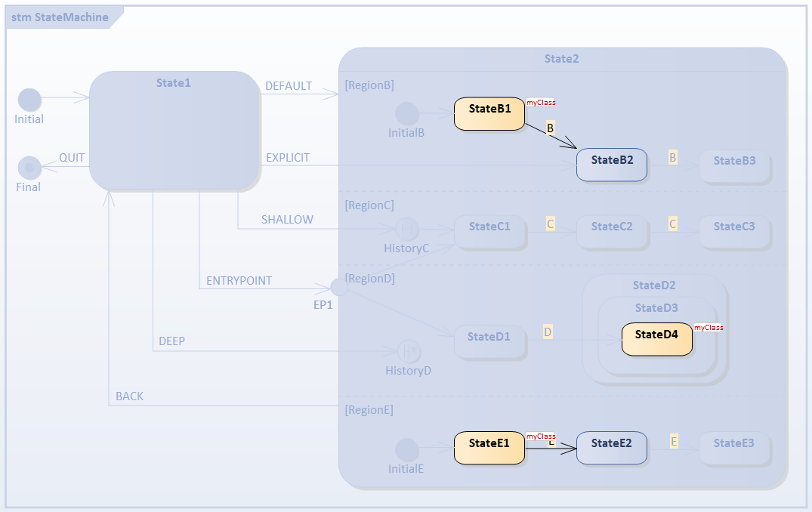812x512 pixels.
Task: Toggle the C trigger between StateC1 and StateC2
Action: tap(550, 223)
